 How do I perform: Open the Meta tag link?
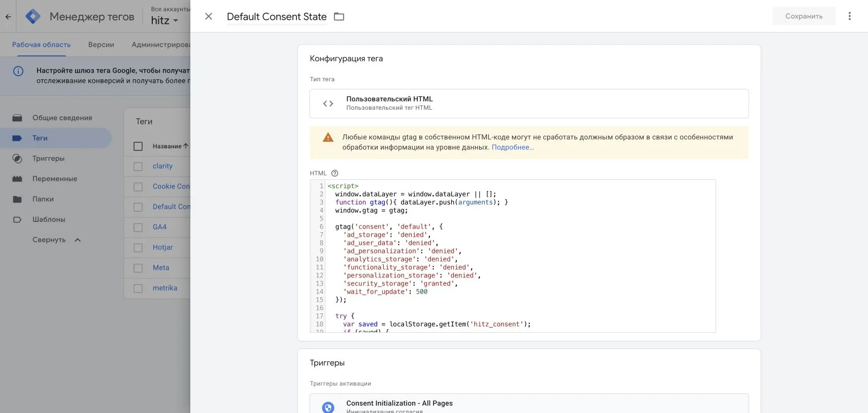[x=161, y=268]
